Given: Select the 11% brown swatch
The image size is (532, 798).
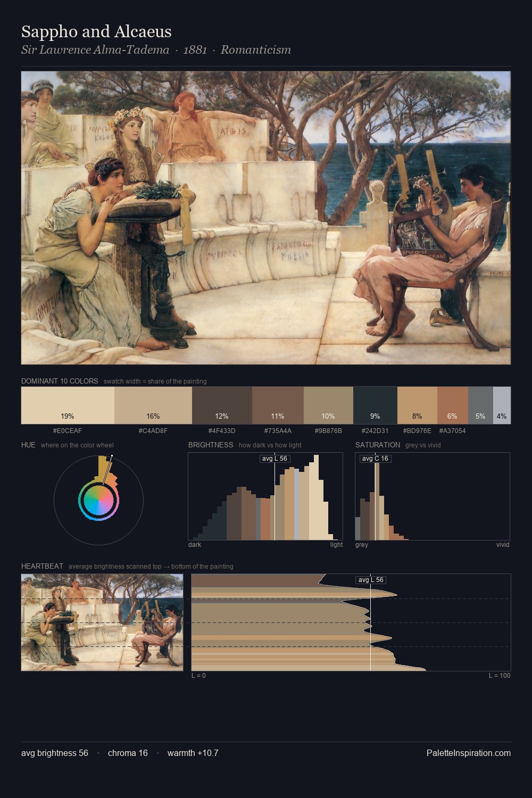Looking at the screenshot, I should [x=278, y=405].
